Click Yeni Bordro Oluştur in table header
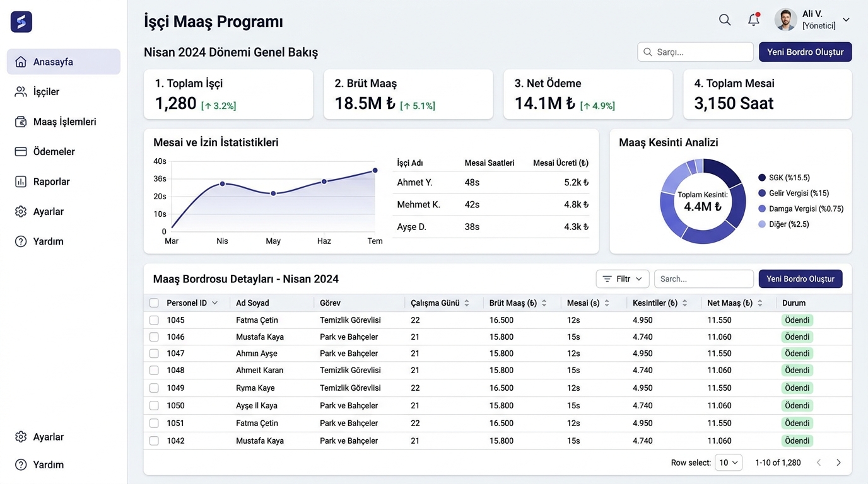 801,279
